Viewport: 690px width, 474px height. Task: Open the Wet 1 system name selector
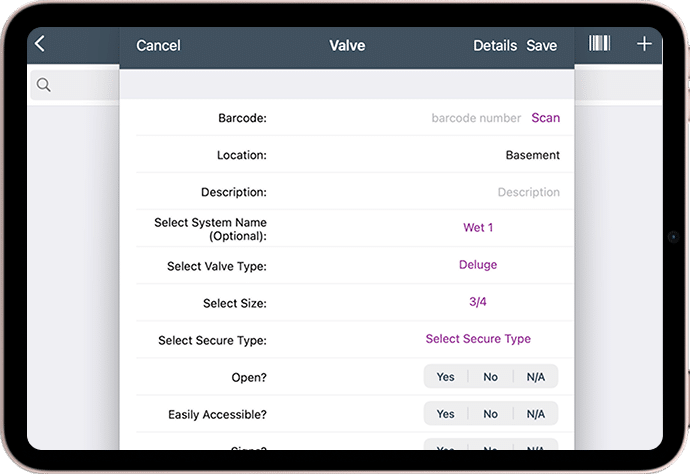click(x=478, y=228)
